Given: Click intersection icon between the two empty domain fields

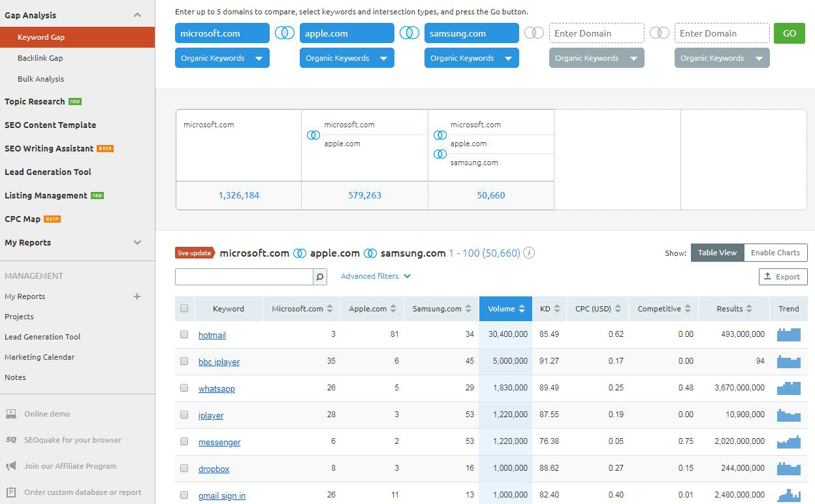Looking at the screenshot, I should 660,33.
